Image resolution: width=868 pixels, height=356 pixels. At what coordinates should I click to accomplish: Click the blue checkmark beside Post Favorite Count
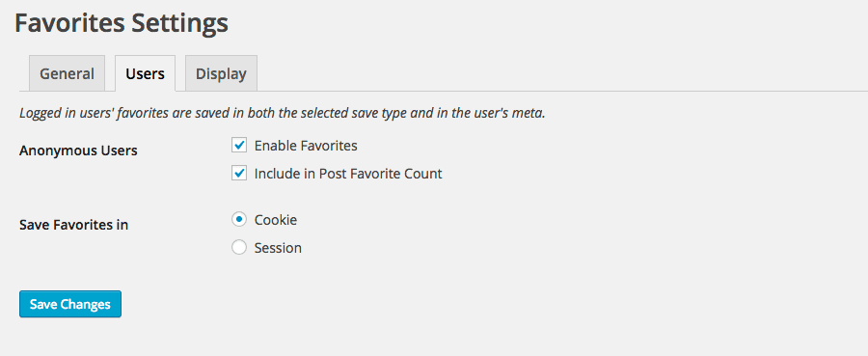point(239,174)
